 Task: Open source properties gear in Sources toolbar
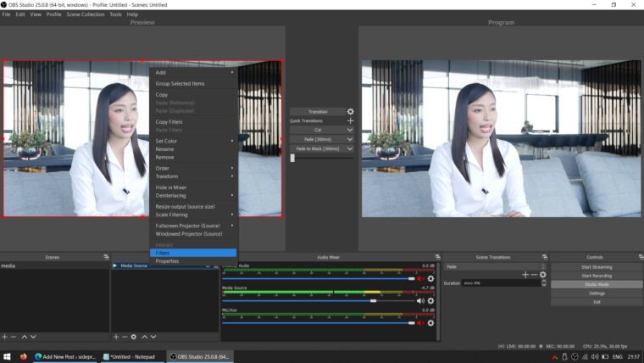click(134, 337)
